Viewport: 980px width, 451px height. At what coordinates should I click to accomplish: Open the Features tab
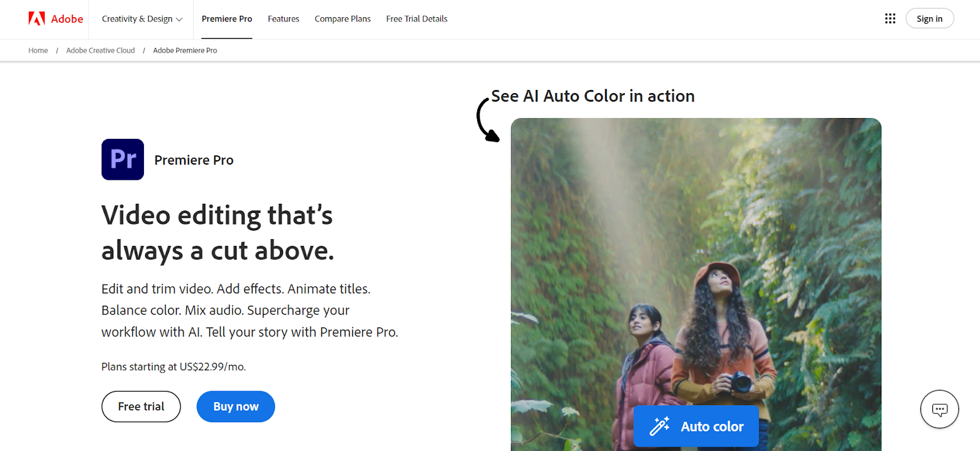[284, 19]
